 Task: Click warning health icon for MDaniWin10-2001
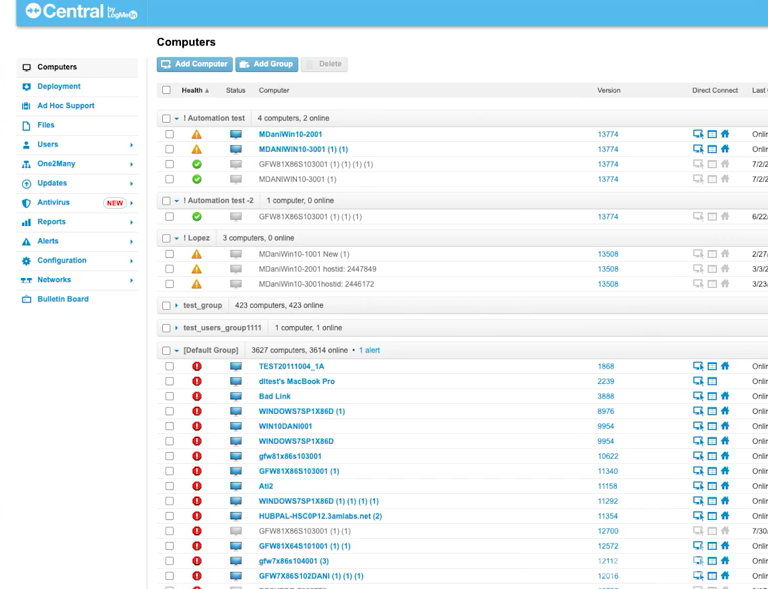pyautogui.click(x=197, y=134)
